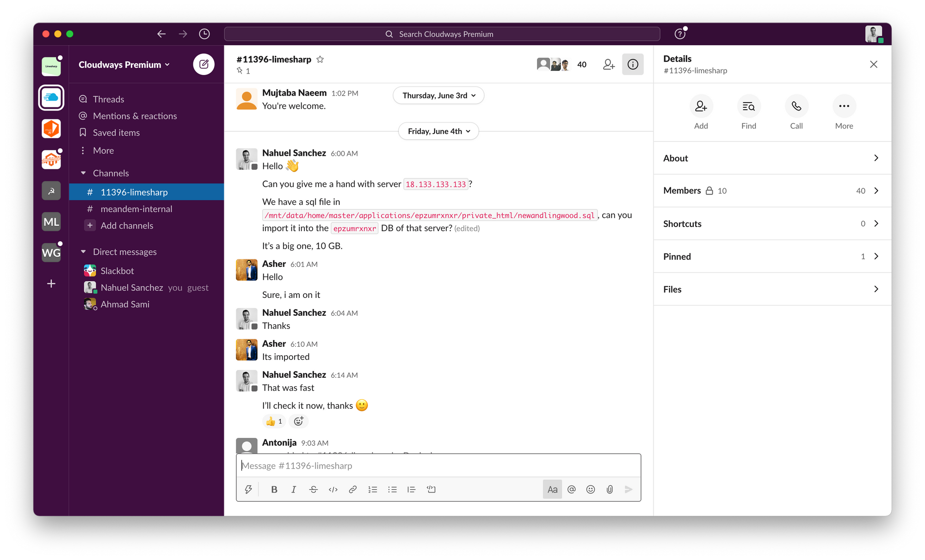The width and height of the screenshot is (925, 560).
Task: Open the Friday, June 4th date dropdown
Action: 438,131
